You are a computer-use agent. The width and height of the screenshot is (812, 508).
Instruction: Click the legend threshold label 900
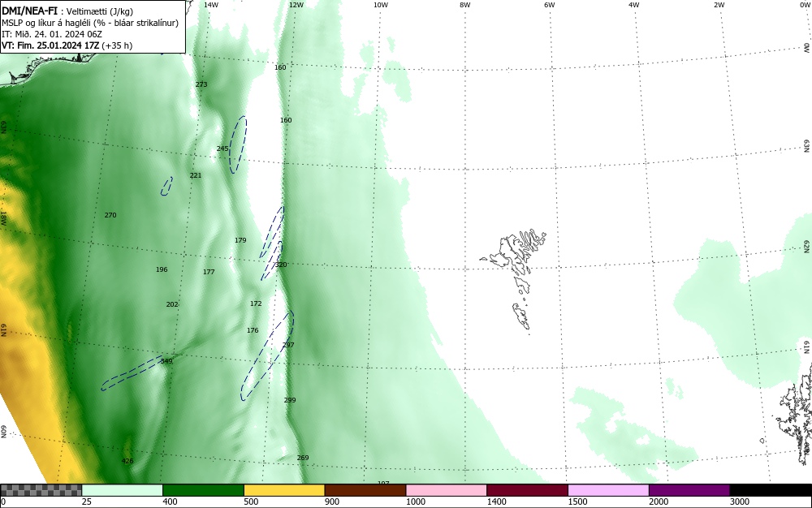tap(332, 502)
